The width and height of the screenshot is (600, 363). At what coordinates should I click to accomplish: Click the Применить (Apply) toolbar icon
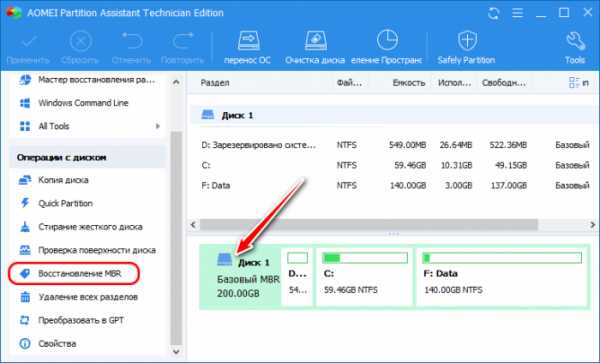[28, 41]
